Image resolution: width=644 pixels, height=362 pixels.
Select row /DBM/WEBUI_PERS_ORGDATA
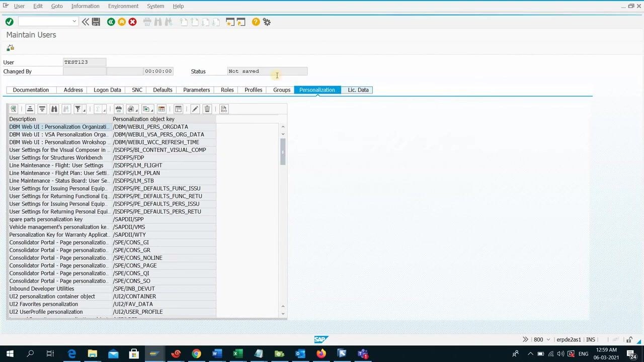tap(112, 127)
